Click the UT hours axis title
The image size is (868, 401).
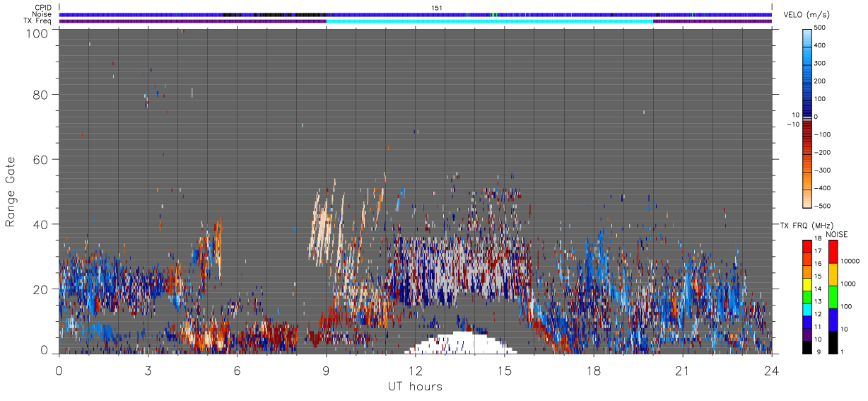click(x=414, y=387)
